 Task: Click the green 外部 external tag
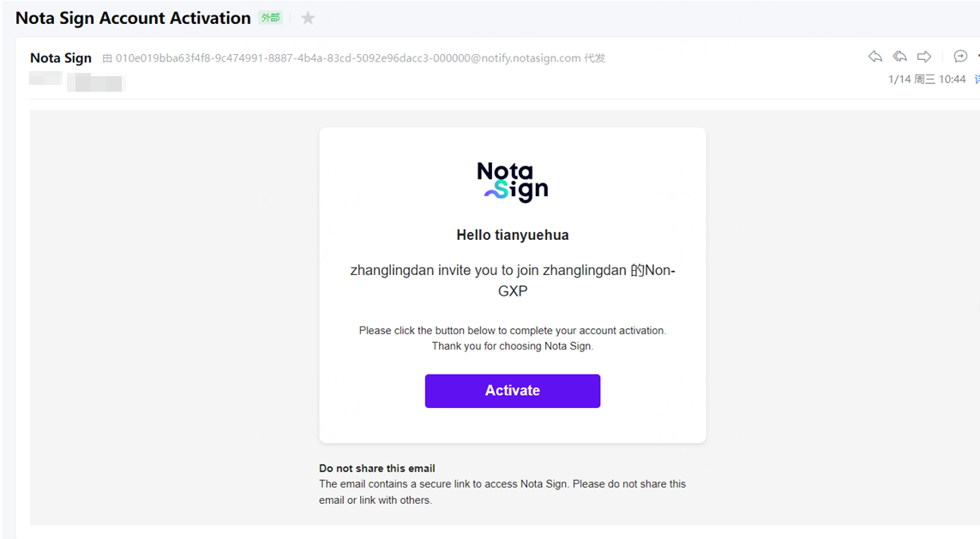point(271,18)
